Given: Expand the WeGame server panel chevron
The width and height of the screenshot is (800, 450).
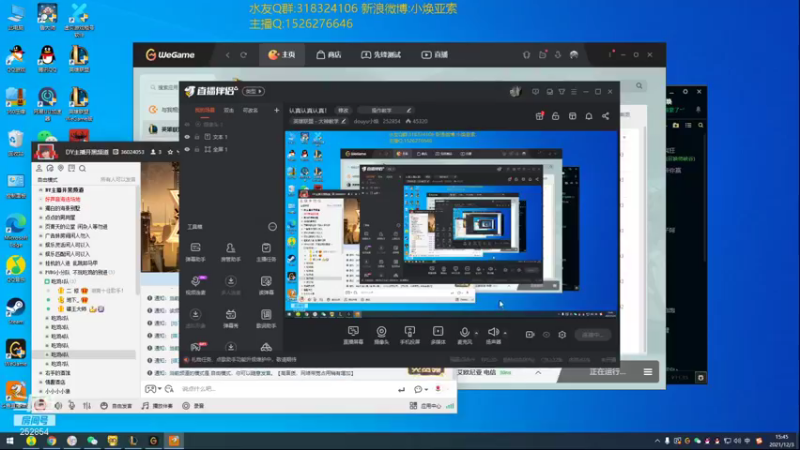Looking at the screenshot, I should coord(538,372).
